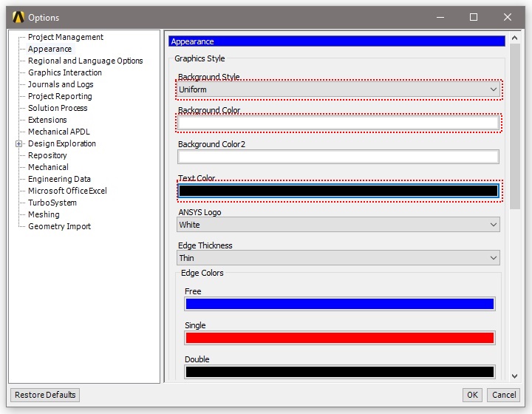Select Journals and Logs item
This screenshot has width=532, height=414.
point(61,84)
